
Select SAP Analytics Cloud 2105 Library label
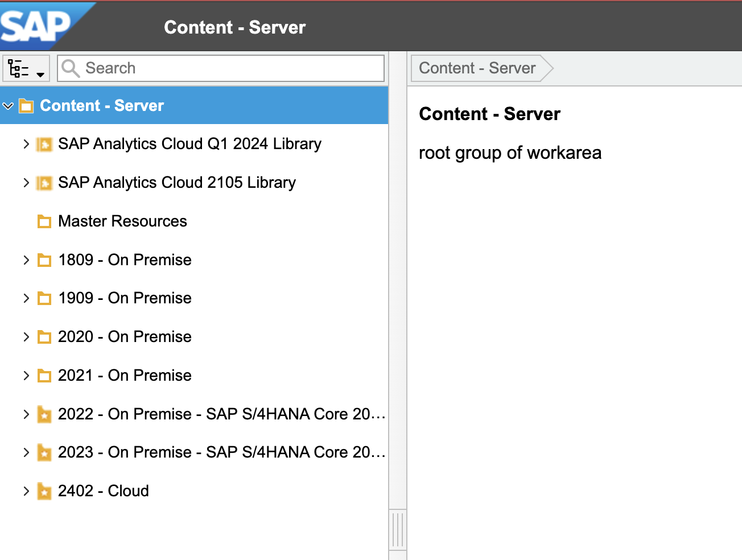[x=177, y=183]
